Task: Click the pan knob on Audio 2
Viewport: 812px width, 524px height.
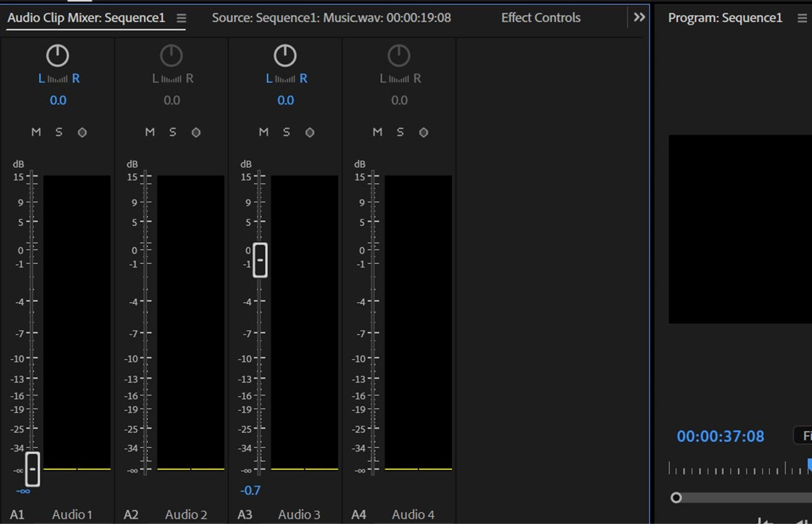Action: tap(172, 55)
